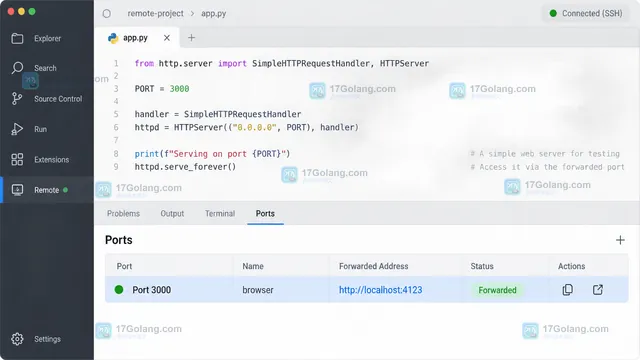This screenshot has width=640, height=360.
Task: Click the Status column header
Action: coord(482,266)
